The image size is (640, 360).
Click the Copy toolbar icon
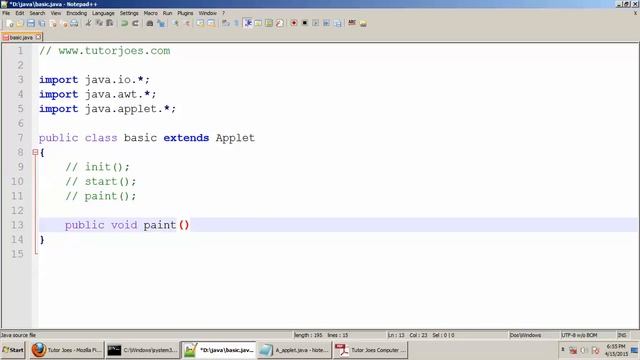[x=99, y=23]
